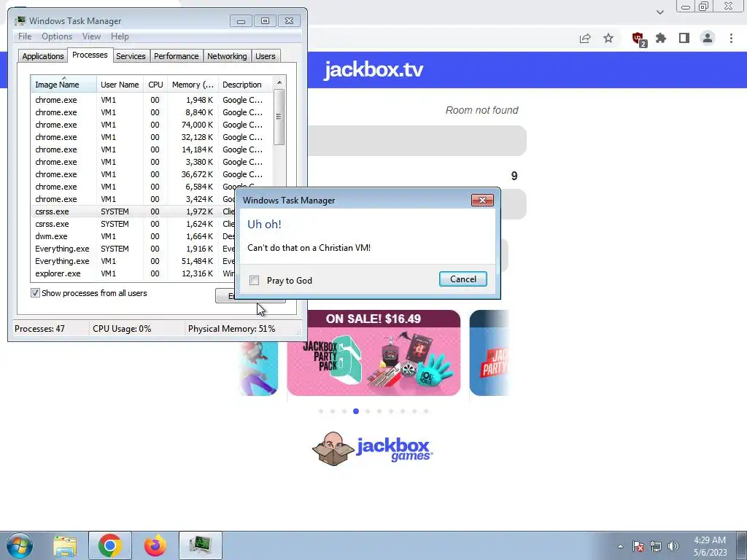Select chrome.exe row using 74,000 K
747x560 pixels.
point(152,125)
